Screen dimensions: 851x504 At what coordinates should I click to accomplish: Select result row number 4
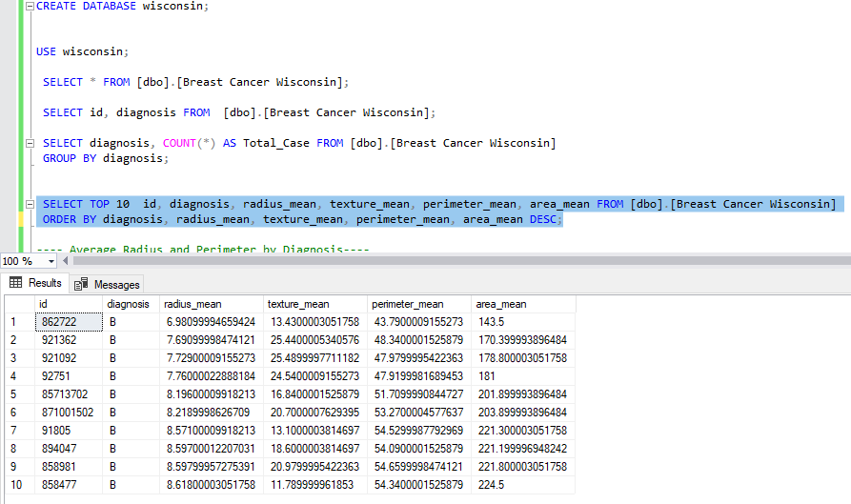20,376
